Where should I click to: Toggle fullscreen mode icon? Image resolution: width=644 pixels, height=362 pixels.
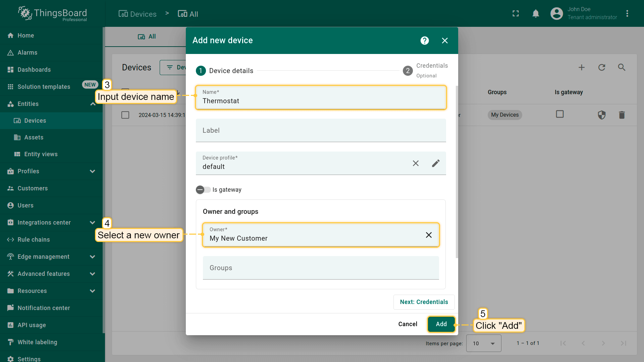coord(516,14)
